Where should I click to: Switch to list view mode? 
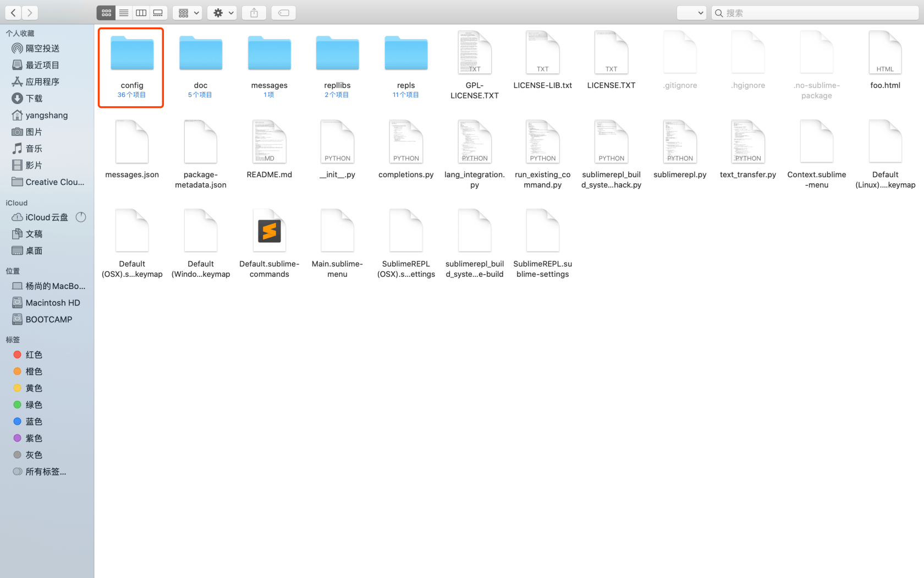pos(124,13)
